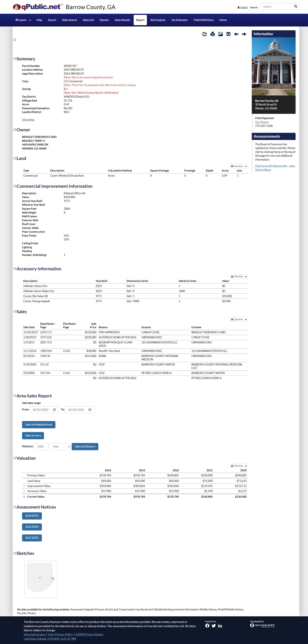Switch to the Tax Estimator tab

tap(179, 20)
